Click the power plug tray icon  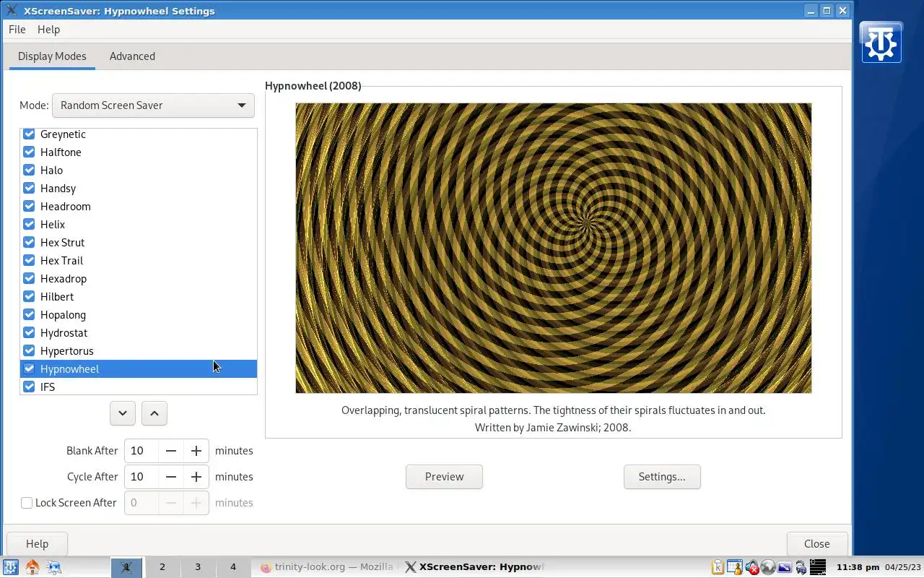pyautogui.click(x=801, y=567)
